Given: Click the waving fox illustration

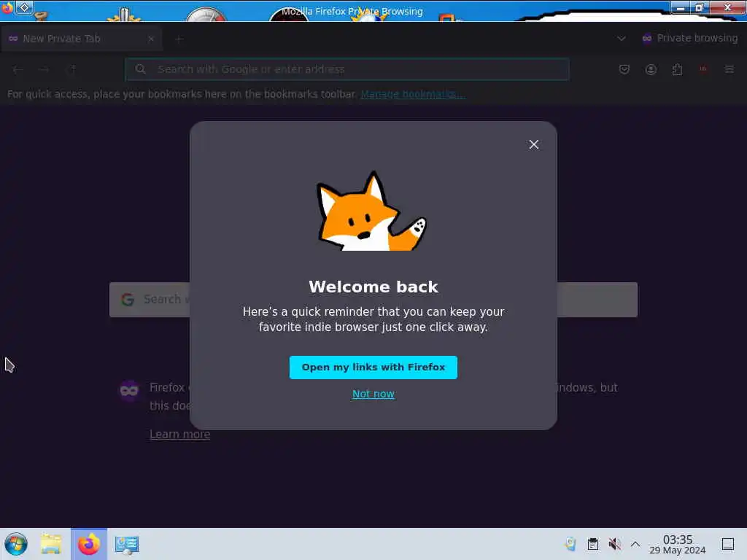Looking at the screenshot, I should point(371,211).
